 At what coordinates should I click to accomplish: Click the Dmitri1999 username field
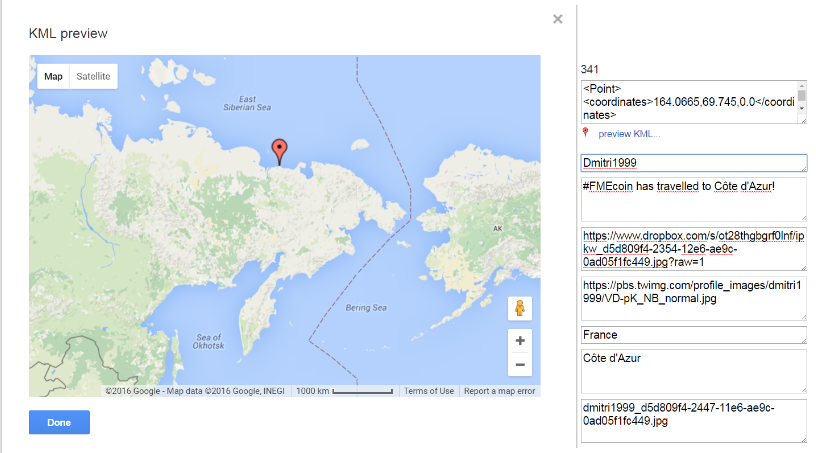(x=693, y=163)
